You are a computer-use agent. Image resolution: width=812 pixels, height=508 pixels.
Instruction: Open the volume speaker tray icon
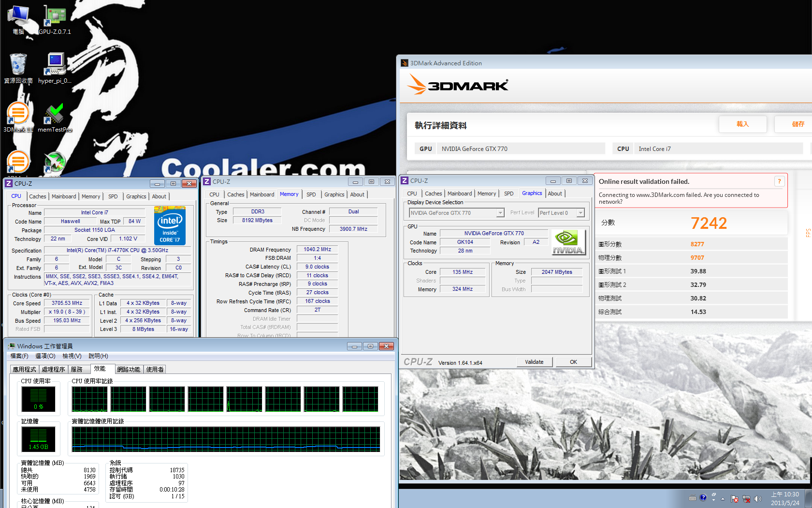tap(757, 499)
